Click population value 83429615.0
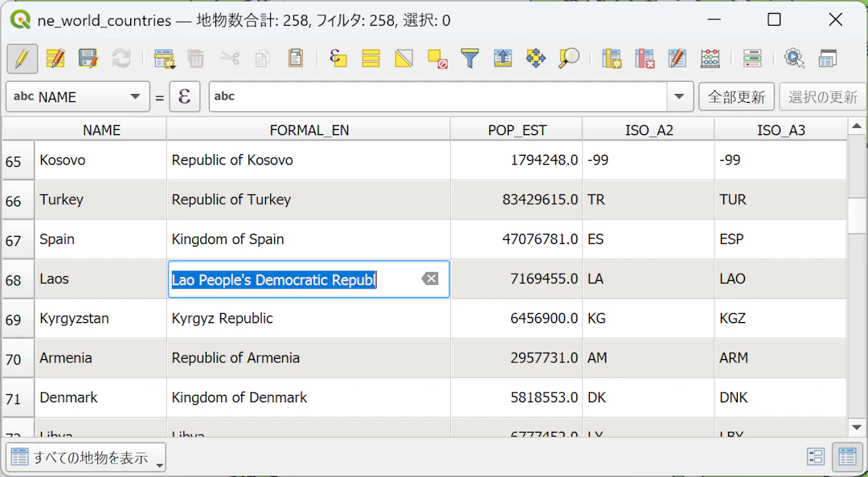Screen dimensions: 868x477 tap(517, 200)
